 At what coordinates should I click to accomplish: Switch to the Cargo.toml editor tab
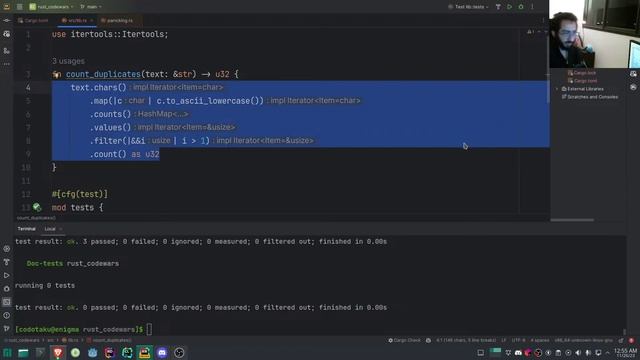pyautogui.click(x=33, y=20)
